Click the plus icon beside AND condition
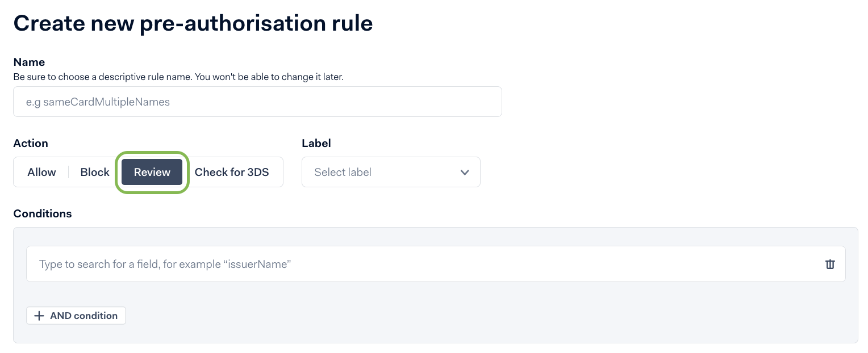Image resolution: width=868 pixels, height=353 pixels. [39, 316]
